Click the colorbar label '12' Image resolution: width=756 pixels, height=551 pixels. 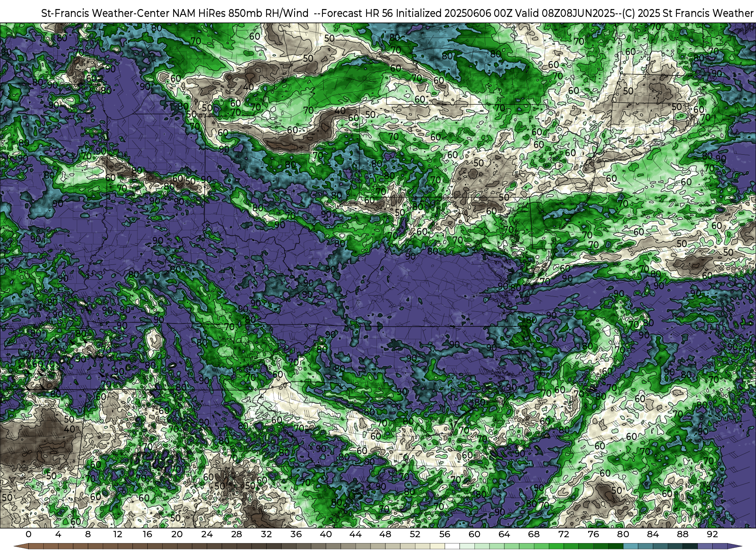pos(118,534)
